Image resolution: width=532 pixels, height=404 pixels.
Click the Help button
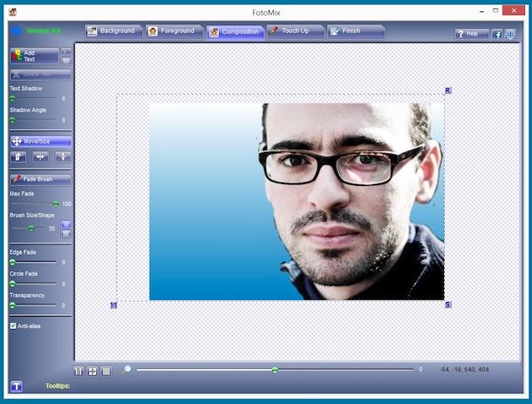click(472, 34)
